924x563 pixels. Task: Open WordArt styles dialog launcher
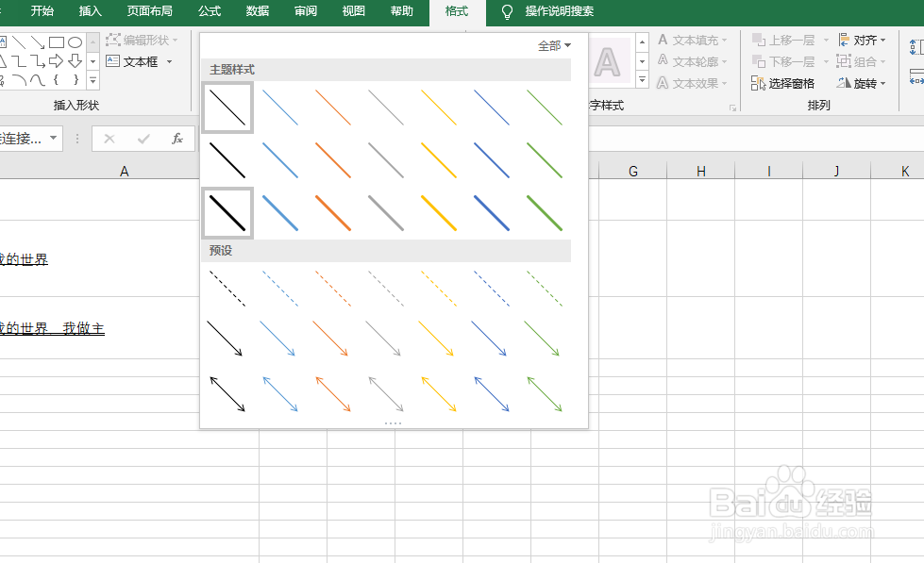[732, 108]
